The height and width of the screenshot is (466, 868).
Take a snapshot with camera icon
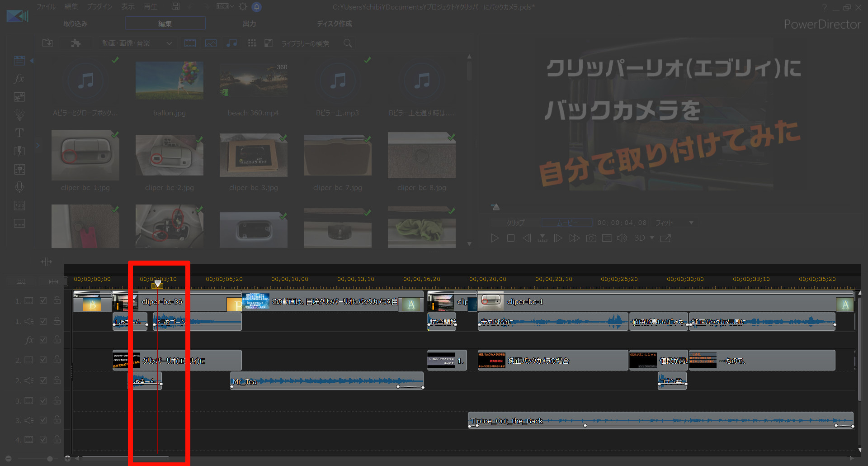[591, 238]
